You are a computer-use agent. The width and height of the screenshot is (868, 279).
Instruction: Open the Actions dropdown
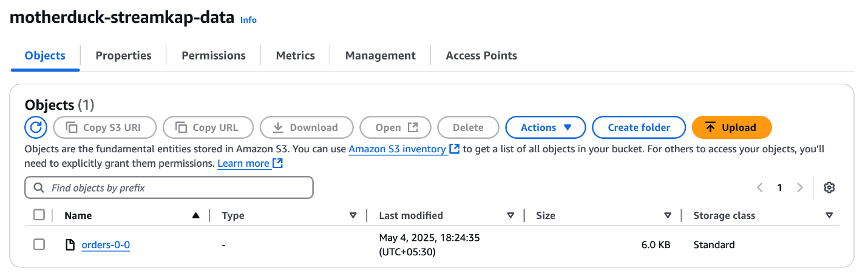click(x=546, y=127)
